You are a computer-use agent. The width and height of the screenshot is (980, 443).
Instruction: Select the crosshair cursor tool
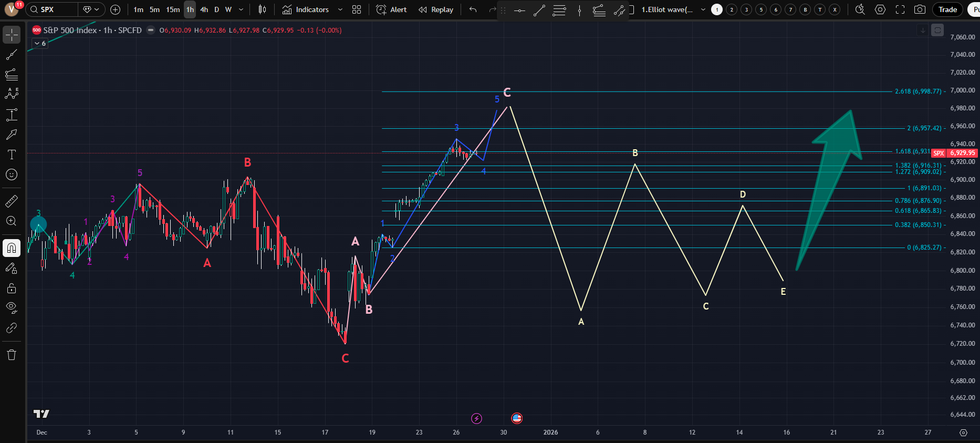[x=12, y=35]
